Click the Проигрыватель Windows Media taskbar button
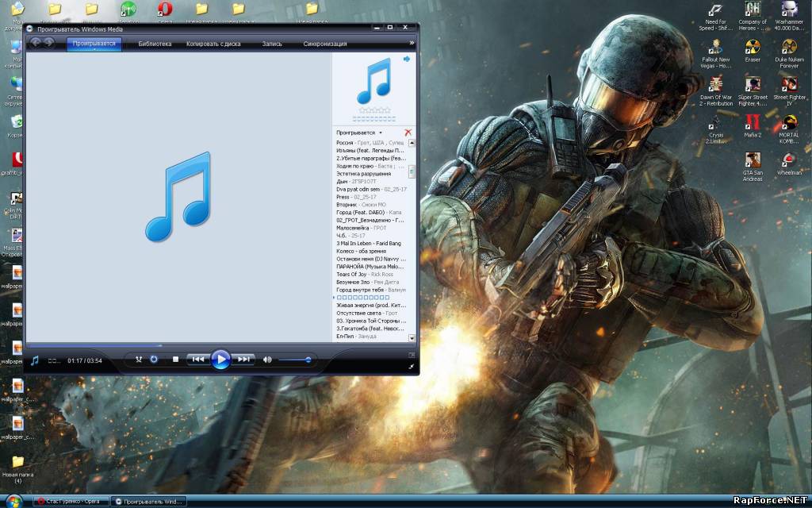The height and width of the screenshot is (508, 812). click(148, 502)
